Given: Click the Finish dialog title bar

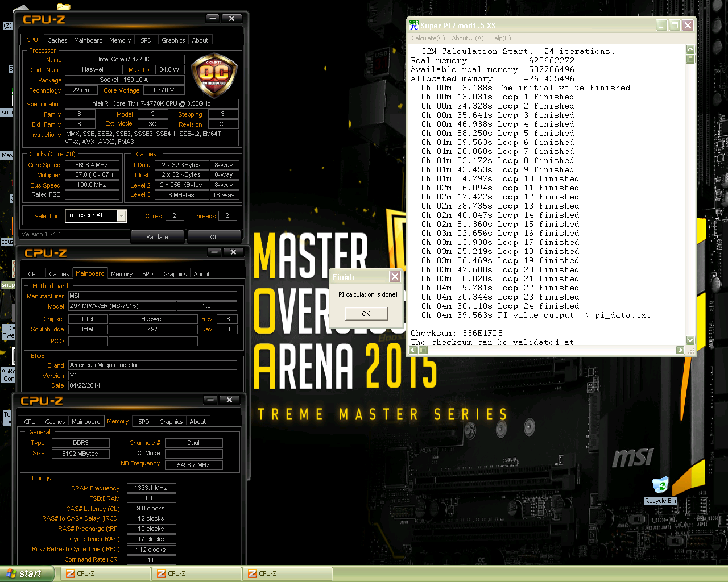Looking at the screenshot, I should [359, 277].
